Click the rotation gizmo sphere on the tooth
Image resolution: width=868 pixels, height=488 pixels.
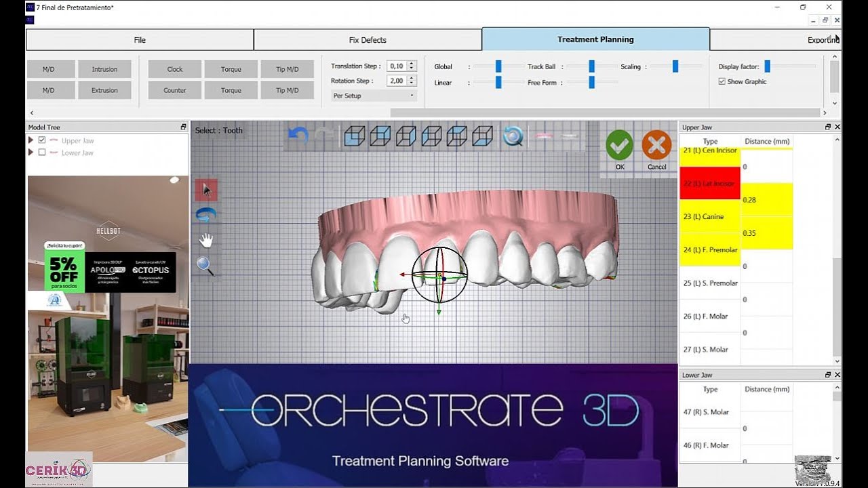pos(440,274)
